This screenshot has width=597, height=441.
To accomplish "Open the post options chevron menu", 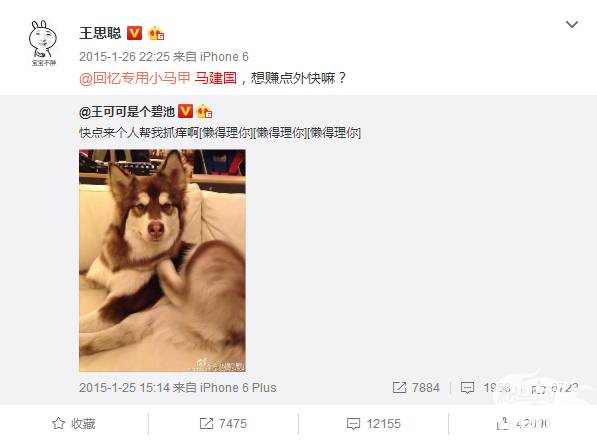I will tap(572, 25).
